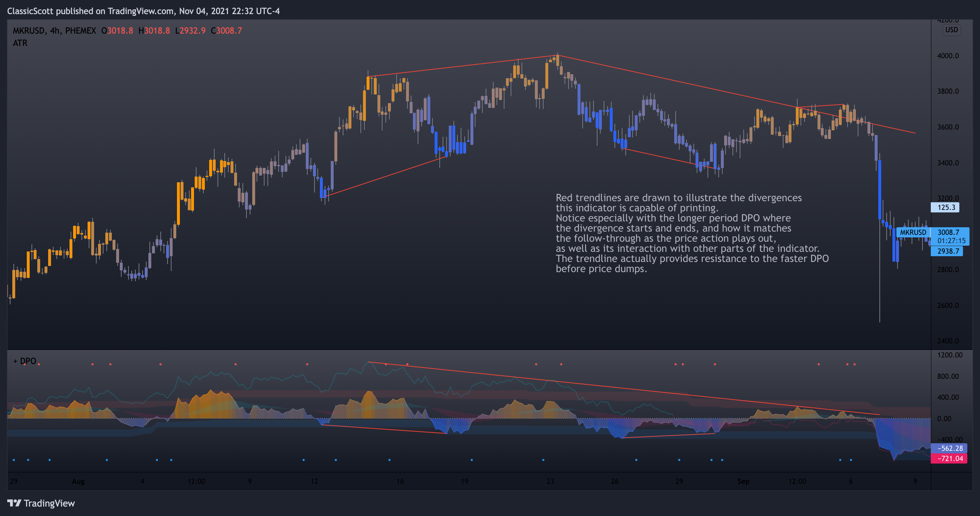The image size is (980, 516).
Task: Click the 12 date label on time axis
Action: tap(314, 481)
